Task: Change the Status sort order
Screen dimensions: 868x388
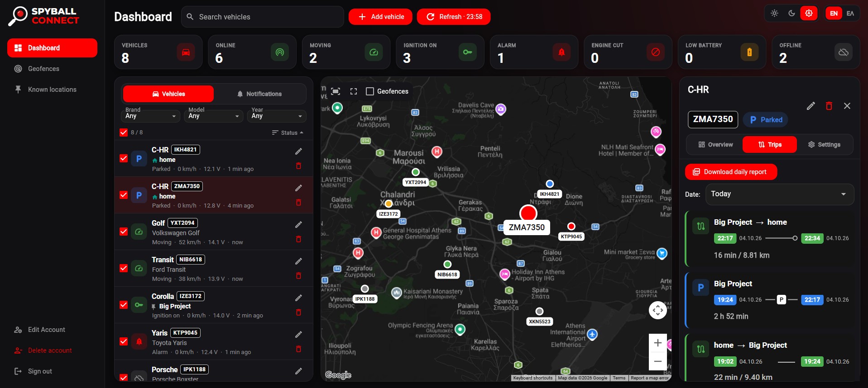Action: (288, 132)
